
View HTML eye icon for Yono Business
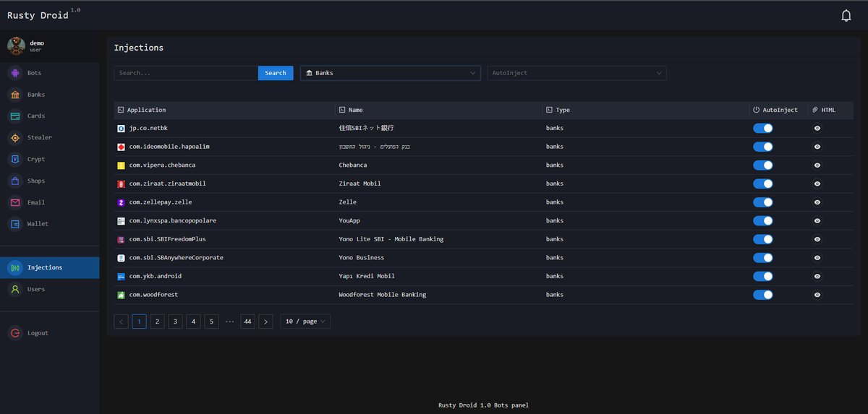[x=817, y=258]
